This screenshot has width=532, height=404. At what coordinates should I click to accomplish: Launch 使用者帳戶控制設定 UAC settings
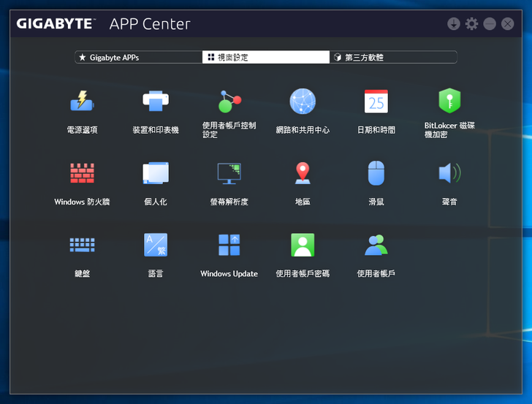229,102
